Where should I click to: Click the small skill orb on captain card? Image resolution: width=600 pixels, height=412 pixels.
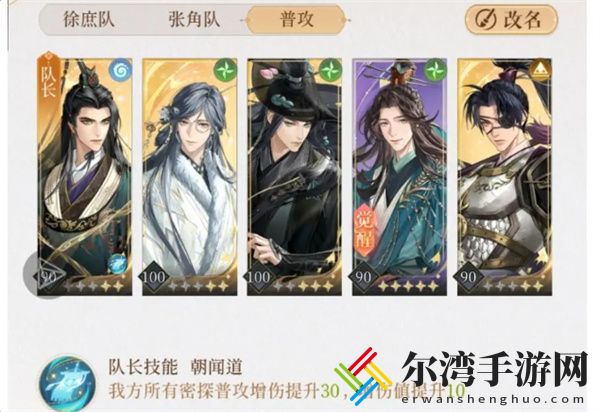pyautogui.click(x=117, y=264)
